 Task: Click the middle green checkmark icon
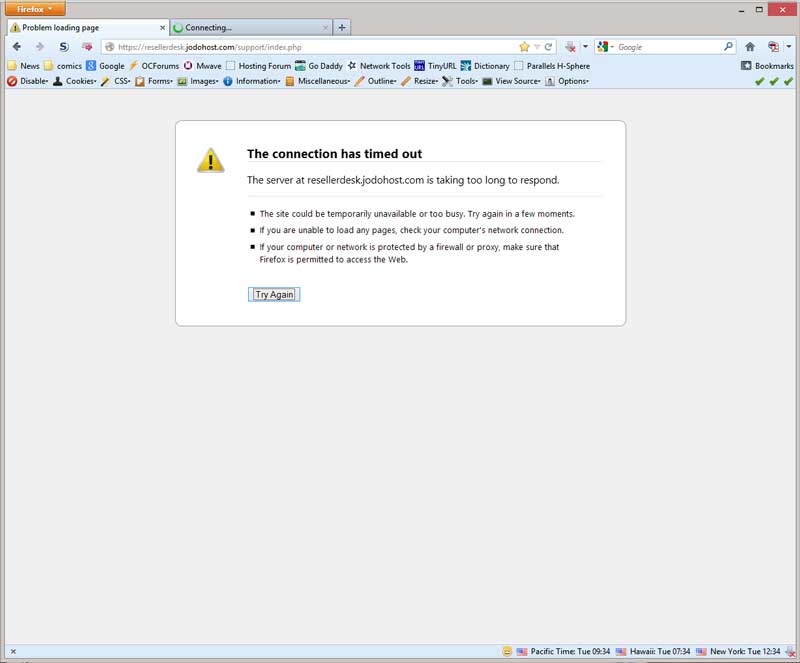[x=774, y=81]
